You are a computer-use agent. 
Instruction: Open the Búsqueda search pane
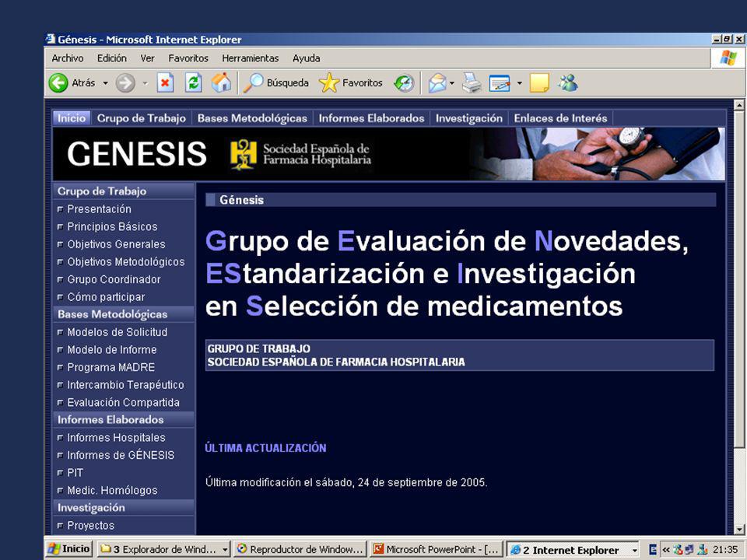tap(275, 83)
